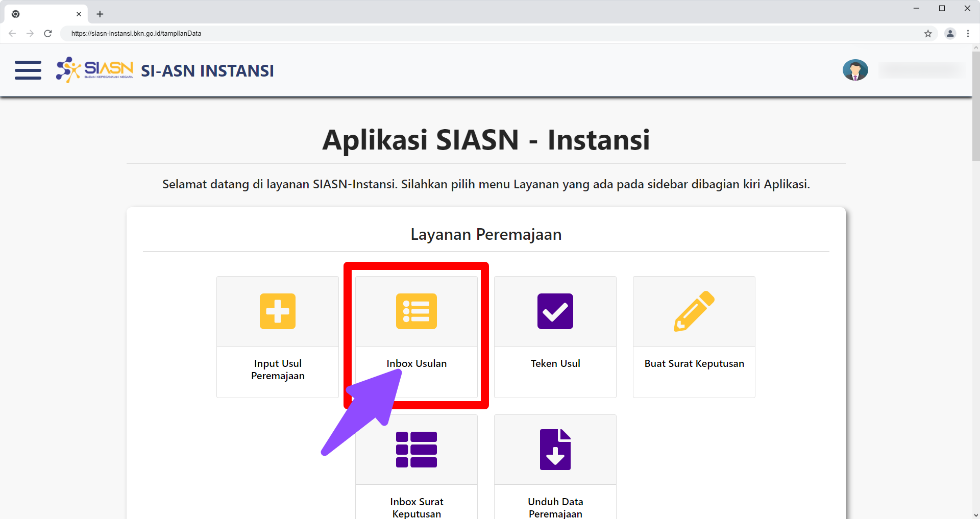Click the scrollbar down arrow

[x=976, y=515]
